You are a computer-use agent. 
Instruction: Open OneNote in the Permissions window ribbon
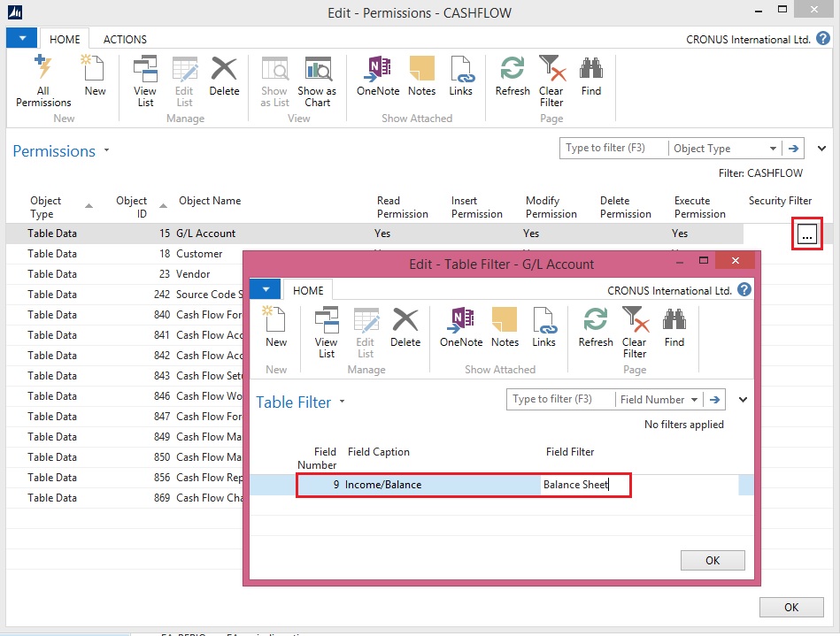point(378,77)
